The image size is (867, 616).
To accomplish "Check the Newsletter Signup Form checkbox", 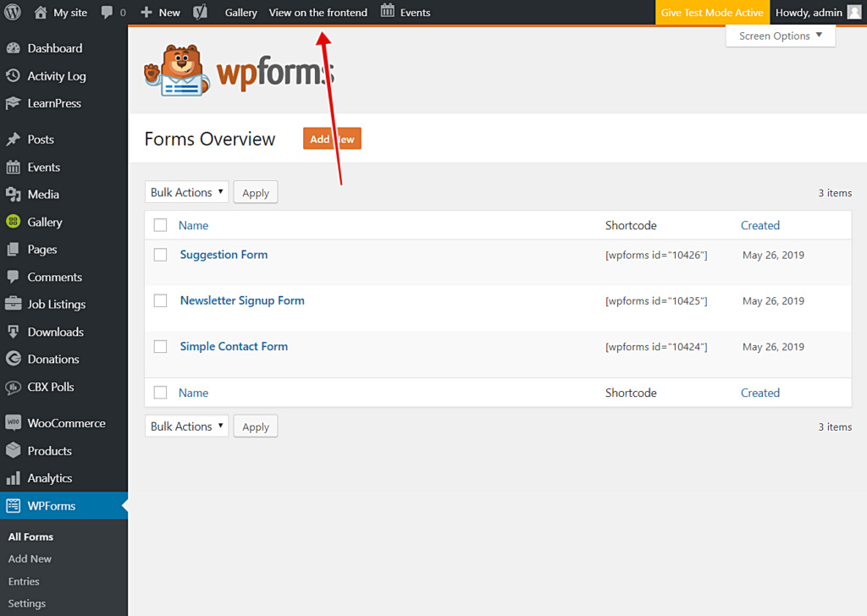I will point(160,300).
